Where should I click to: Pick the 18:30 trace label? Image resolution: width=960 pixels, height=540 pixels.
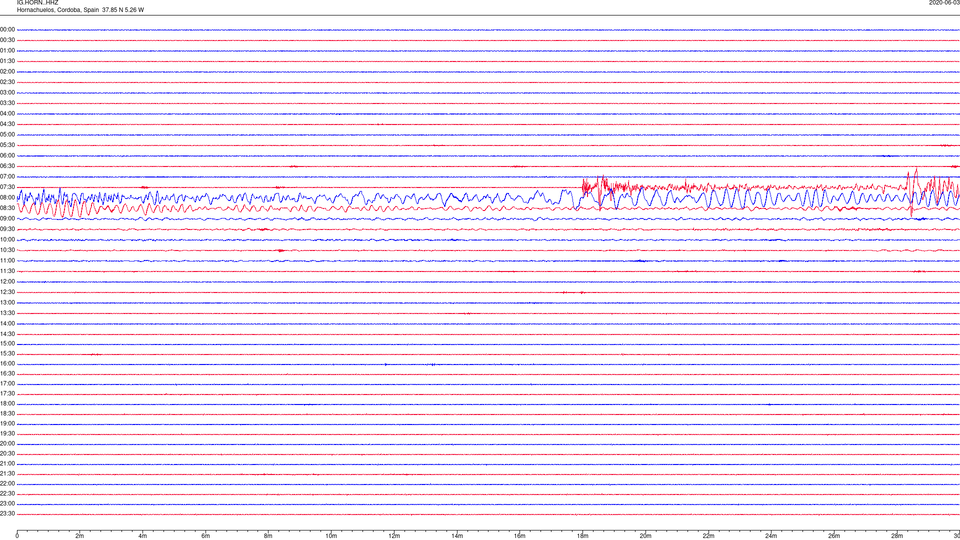pos(7,414)
